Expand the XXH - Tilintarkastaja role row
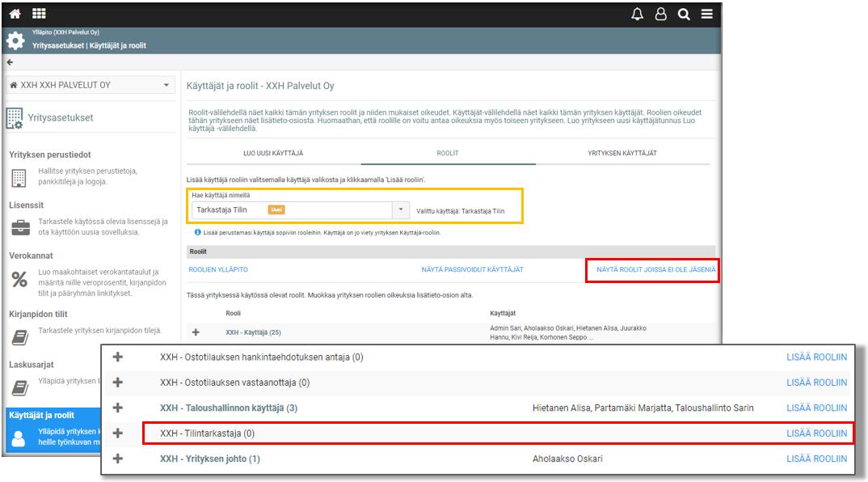This screenshot has height=482, width=868. point(118,433)
